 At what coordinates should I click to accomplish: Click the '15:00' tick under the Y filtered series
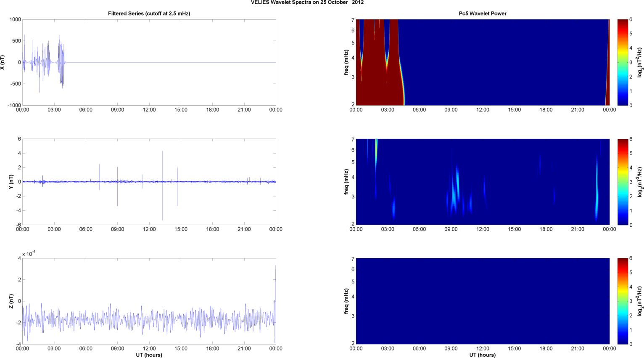point(181,229)
